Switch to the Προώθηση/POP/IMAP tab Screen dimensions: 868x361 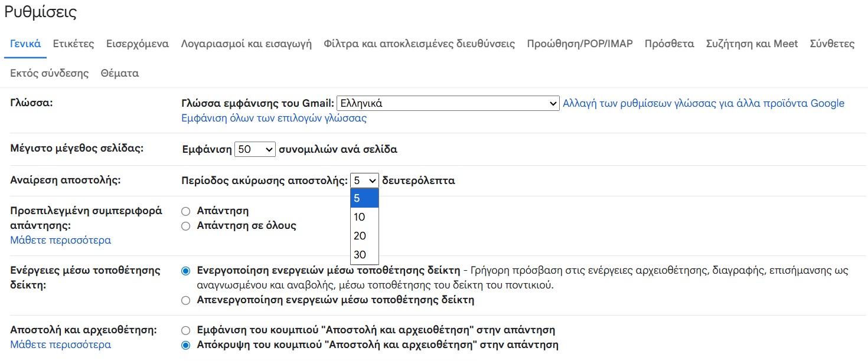(580, 44)
